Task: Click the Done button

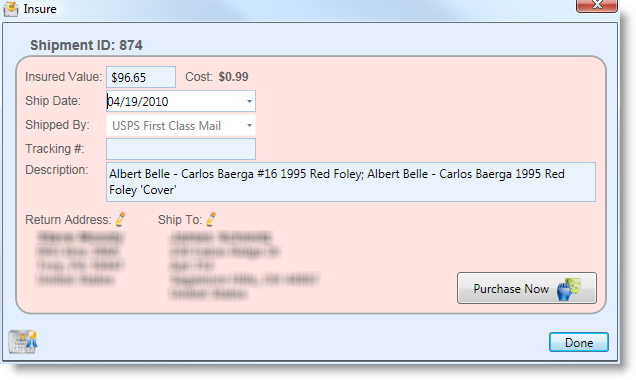Action: click(579, 342)
